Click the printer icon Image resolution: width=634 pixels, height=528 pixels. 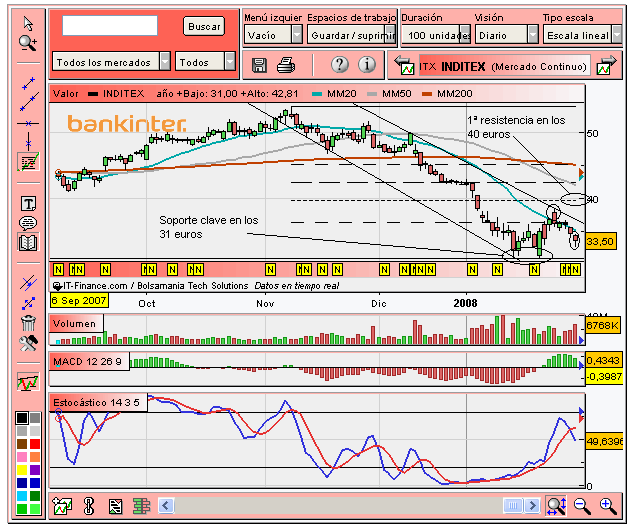pos(286,65)
